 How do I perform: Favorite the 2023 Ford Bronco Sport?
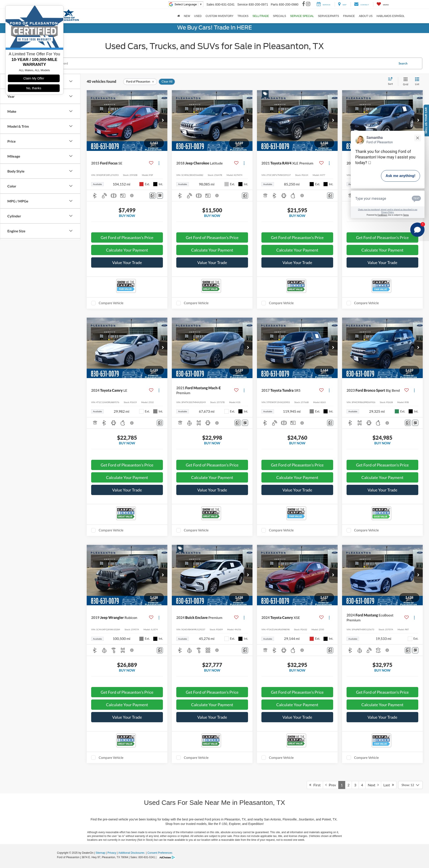(x=406, y=390)
